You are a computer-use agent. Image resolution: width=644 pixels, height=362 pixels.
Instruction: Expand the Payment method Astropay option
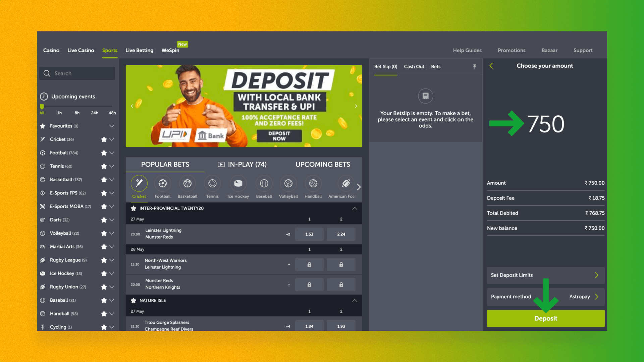tap(598, 296)
